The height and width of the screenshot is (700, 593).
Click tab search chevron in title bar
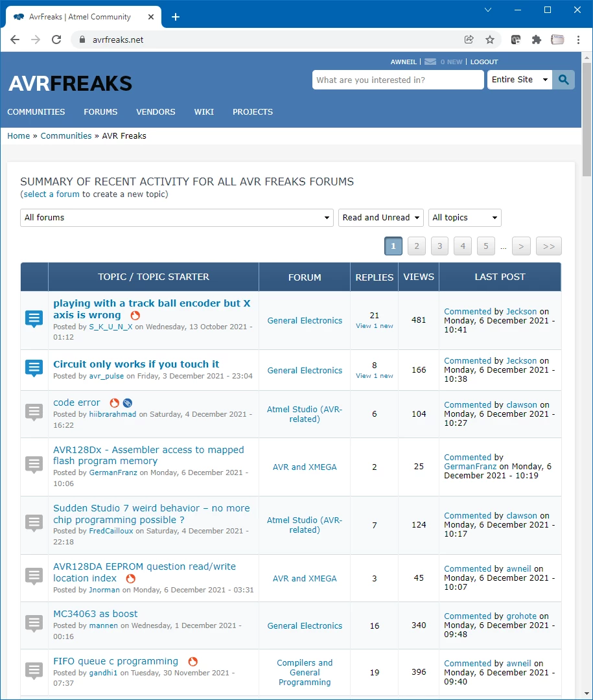(x=488, y=10)
